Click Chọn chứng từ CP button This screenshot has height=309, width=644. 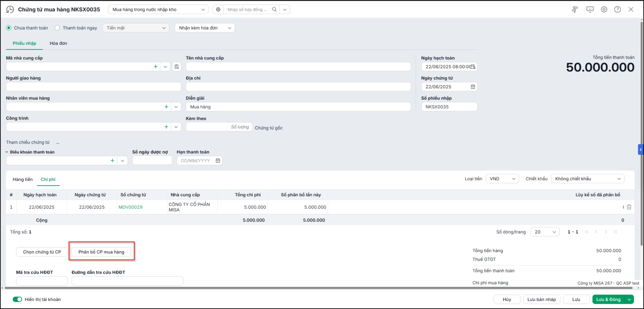(x=42, y=252)
